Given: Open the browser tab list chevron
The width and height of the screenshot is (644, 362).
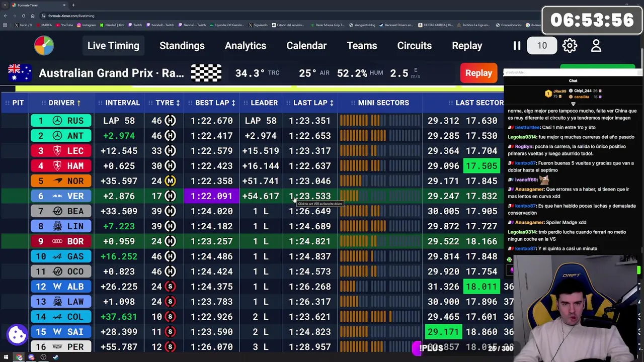Looking at the screenshot, I should (x=5, y=5).
